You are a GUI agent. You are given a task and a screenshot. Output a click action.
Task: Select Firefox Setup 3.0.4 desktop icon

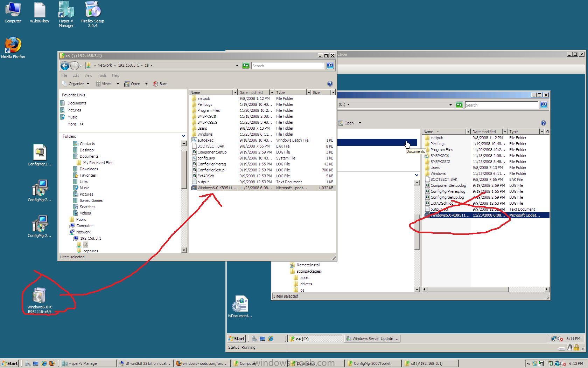93,14
